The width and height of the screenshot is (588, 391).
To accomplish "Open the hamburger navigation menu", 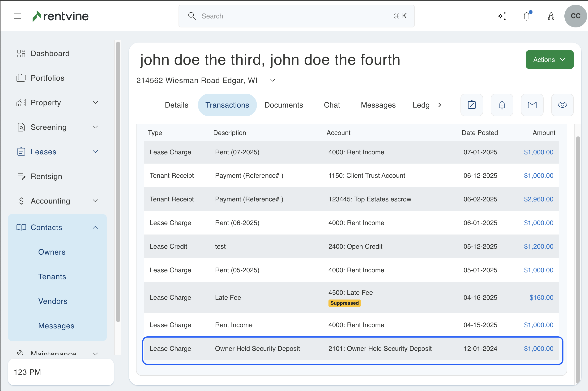I will click(17, 16).
